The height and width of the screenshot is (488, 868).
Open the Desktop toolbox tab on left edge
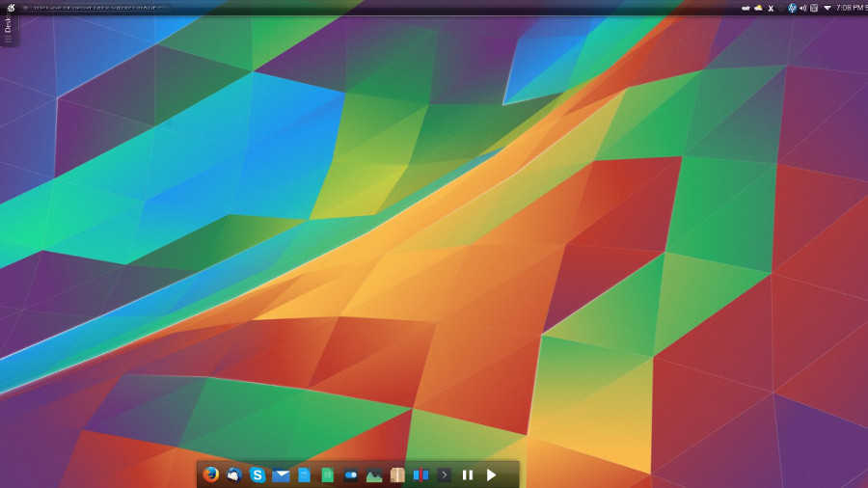click(8, 29)
